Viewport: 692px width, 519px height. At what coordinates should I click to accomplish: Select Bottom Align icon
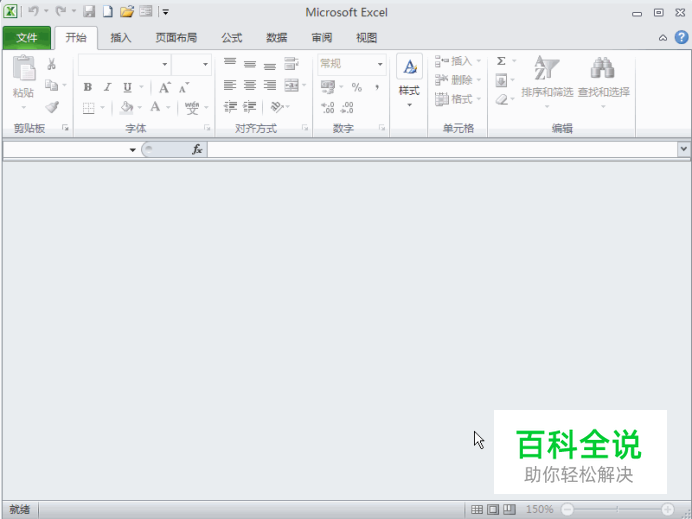[x=270, y=66]
